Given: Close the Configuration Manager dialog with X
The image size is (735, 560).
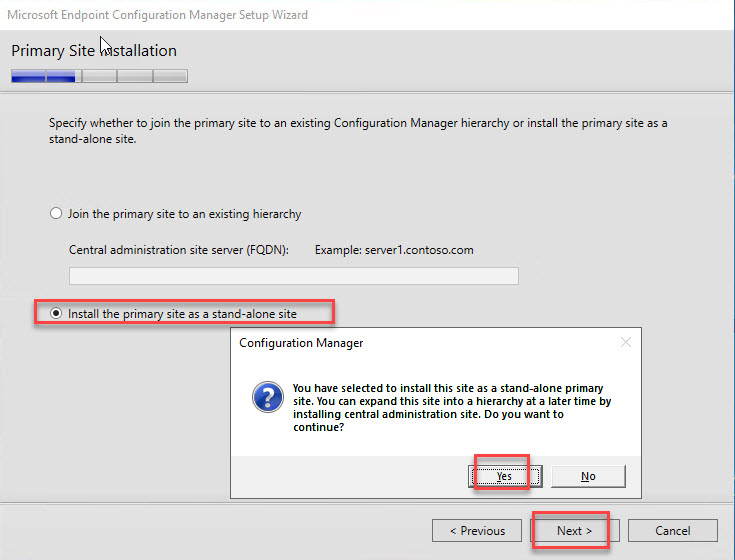Looking at the screenshot, I should click(x=626, y=343).
